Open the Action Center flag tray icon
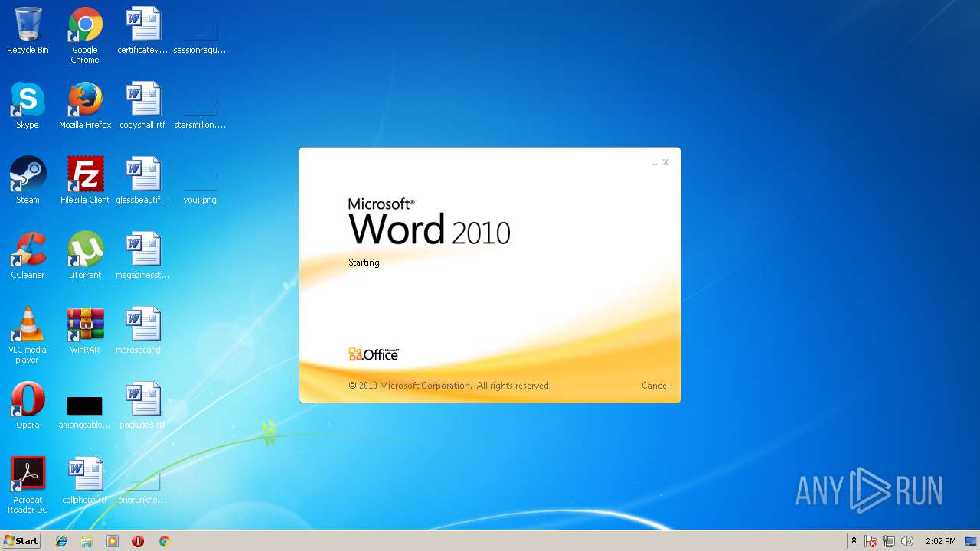The height and width of the screenshot is (551, 980). (x=871, y=541)
